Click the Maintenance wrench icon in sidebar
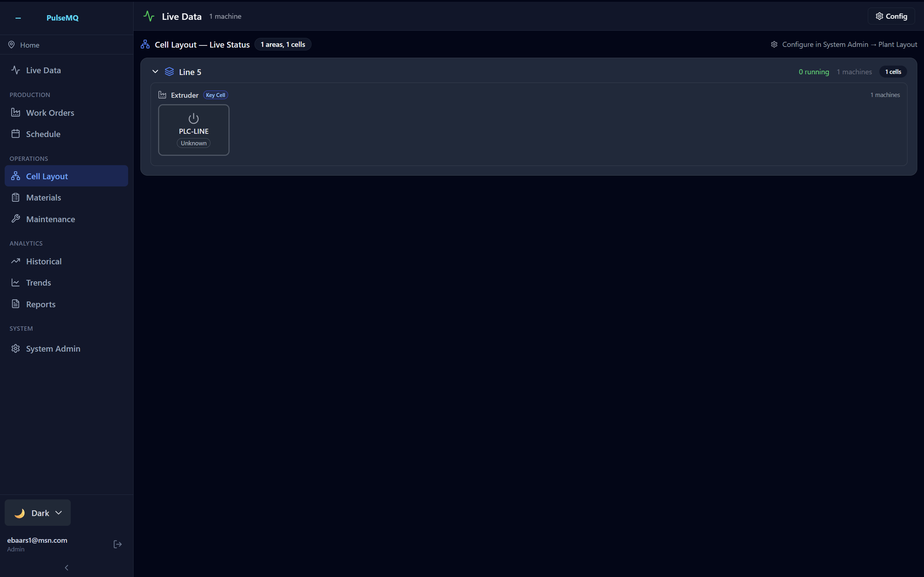The image size is (924, 577). click(16, 219)
